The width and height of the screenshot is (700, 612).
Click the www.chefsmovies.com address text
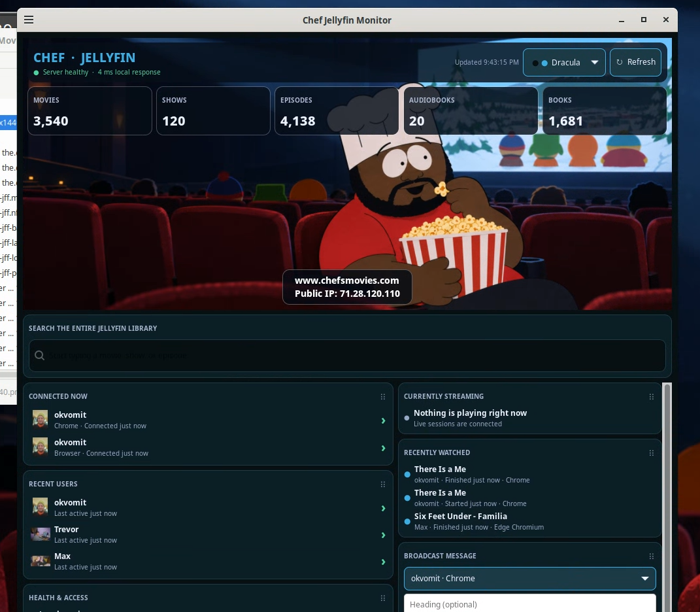click(x=347, y=280)
